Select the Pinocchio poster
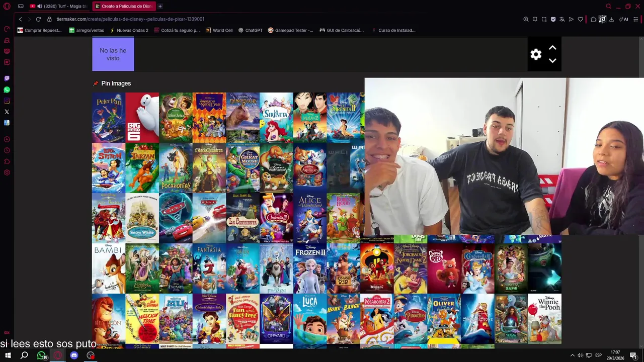The height and width of the screenshot is (362, 644). point(411,319)
